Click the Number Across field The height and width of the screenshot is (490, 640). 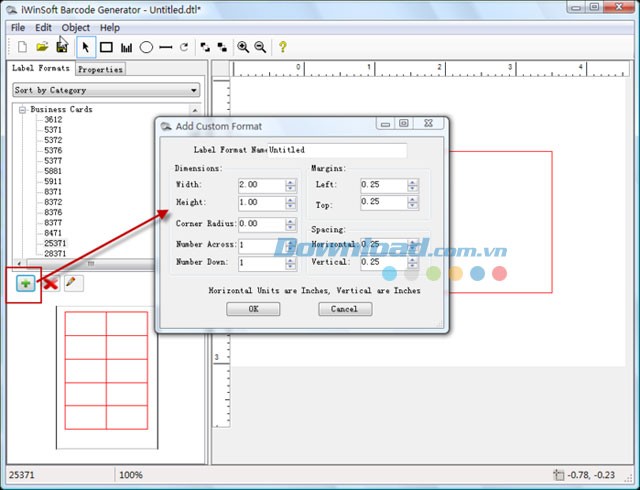tap(262, 245)
